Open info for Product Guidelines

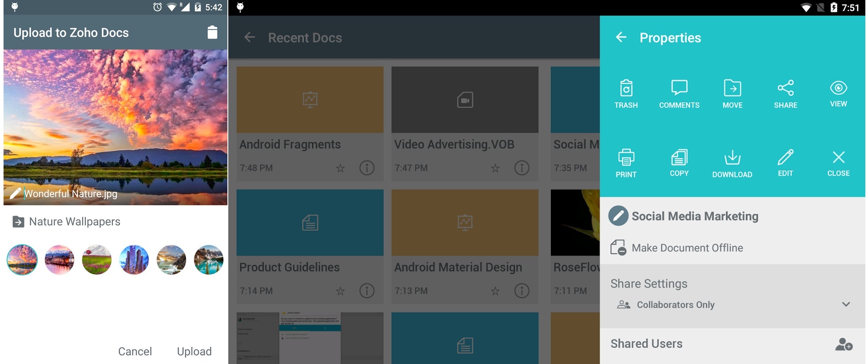(x=367, y=291)
